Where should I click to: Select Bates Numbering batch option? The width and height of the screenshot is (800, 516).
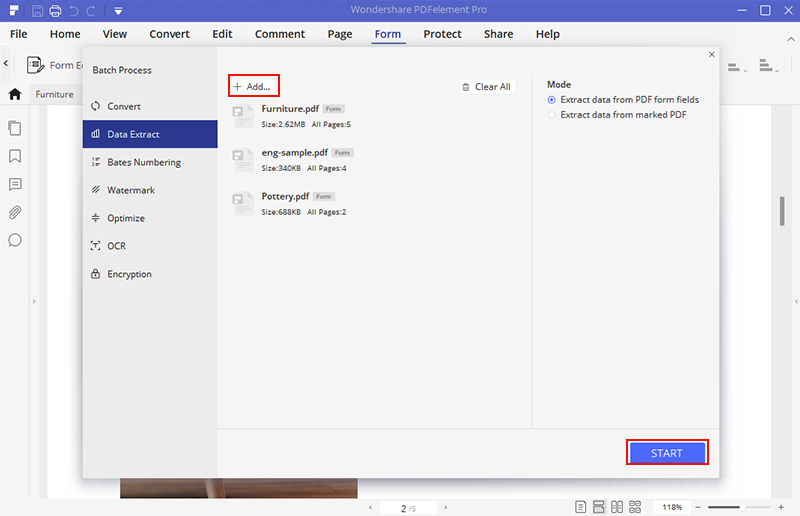tap(150, 162)
